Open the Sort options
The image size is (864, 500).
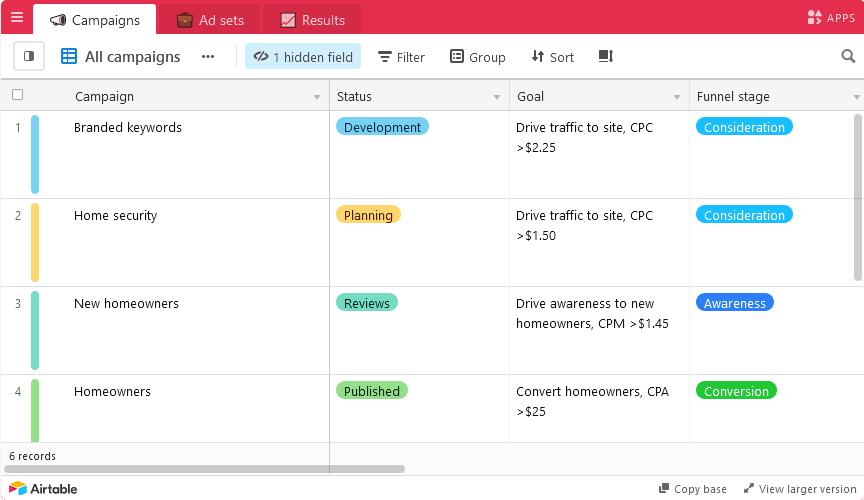(553, 57)
